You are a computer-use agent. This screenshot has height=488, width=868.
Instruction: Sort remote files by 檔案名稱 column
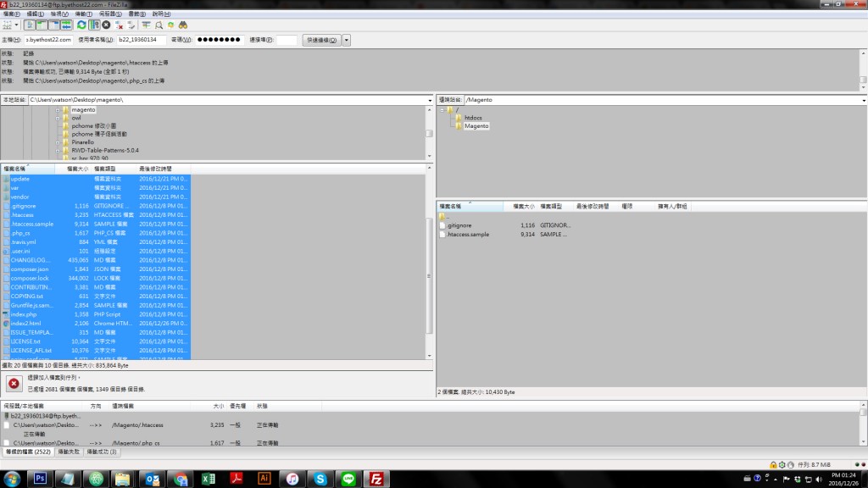[x=470, y=207]
